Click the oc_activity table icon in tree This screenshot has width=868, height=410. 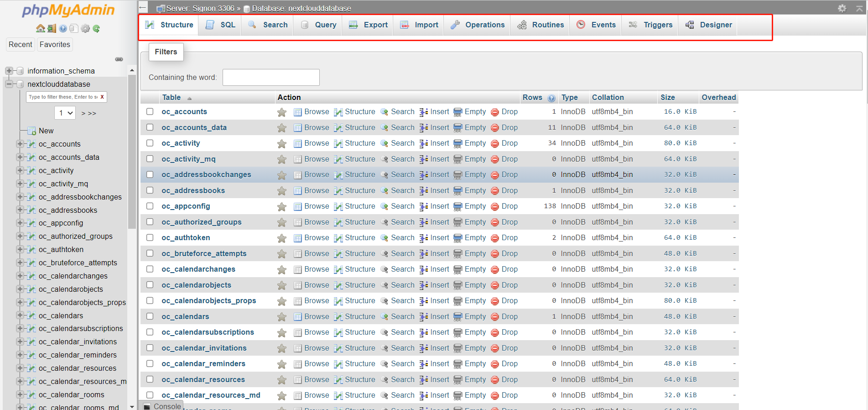pos(31,170)
